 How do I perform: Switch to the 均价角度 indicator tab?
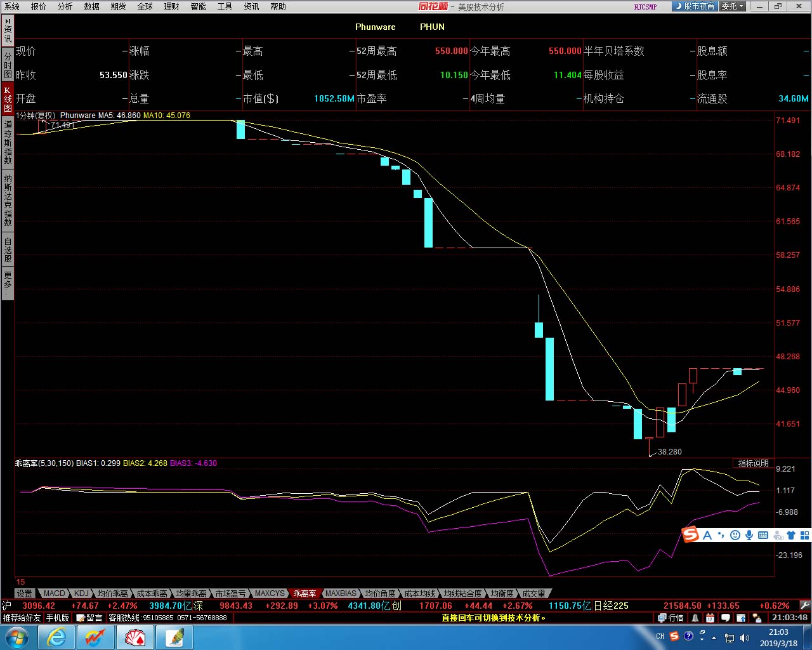click(381, 594)
